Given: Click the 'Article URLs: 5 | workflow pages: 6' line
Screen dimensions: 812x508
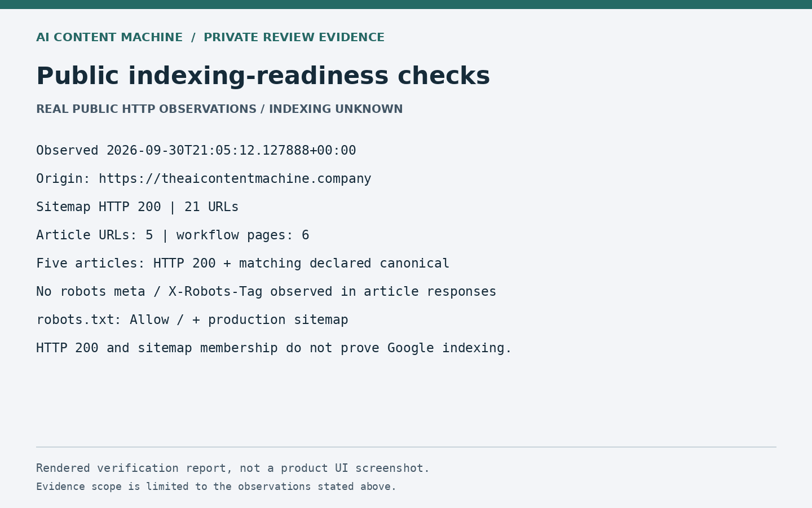Looking at the screenshot, I should pos(173,235).
